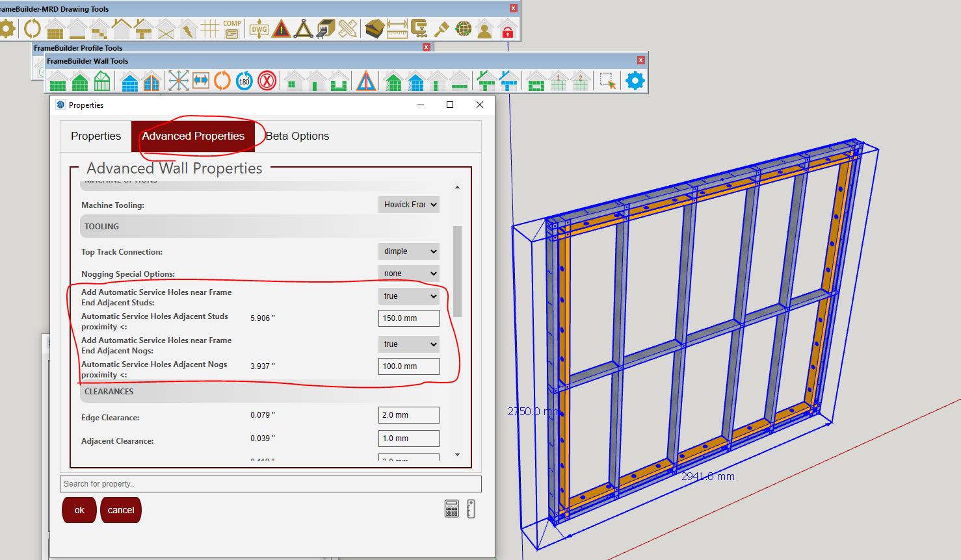Switch to the Properties tab
The height and width of the screenshot is (560, 961).
[96, 136]
